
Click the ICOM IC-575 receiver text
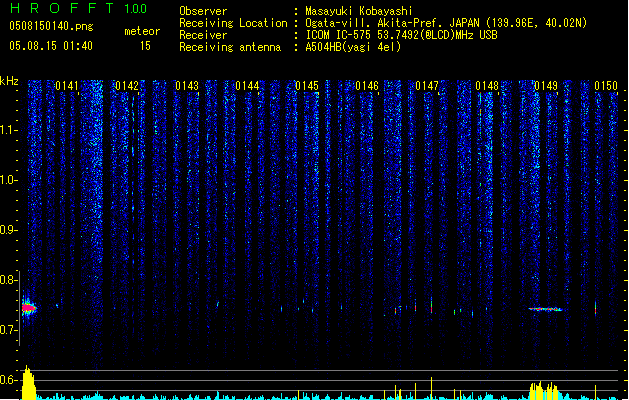click(401, 35)
